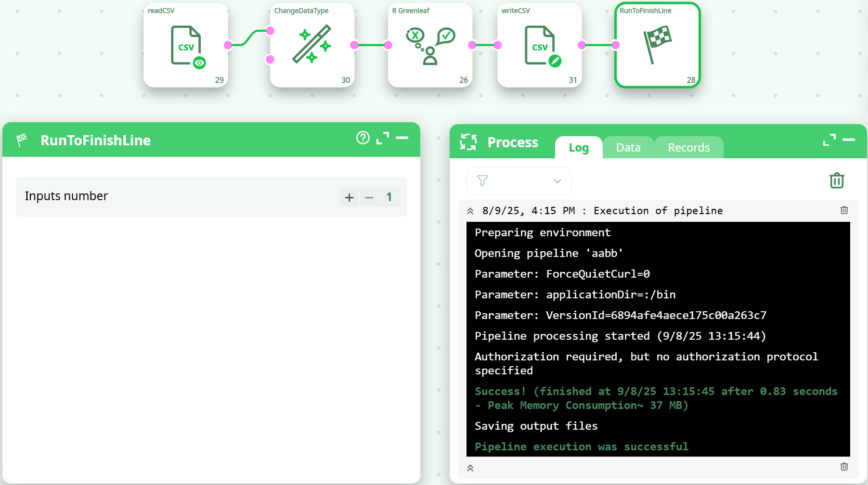Open the log filter dropdown
Screen dimensions: 868x485
click(x=518, y=181)
